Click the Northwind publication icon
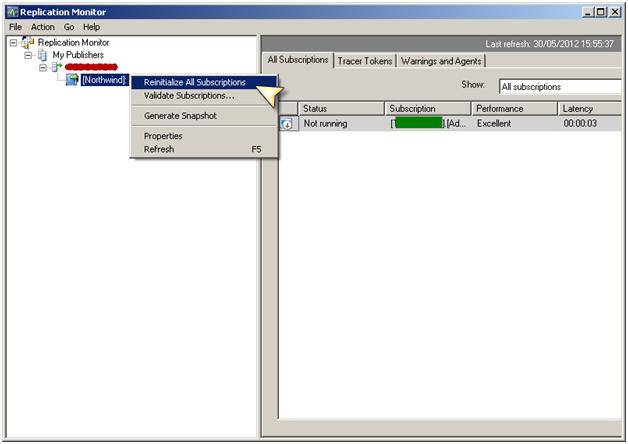This screenshot has height=444, width=628. [x=72, y=80]
